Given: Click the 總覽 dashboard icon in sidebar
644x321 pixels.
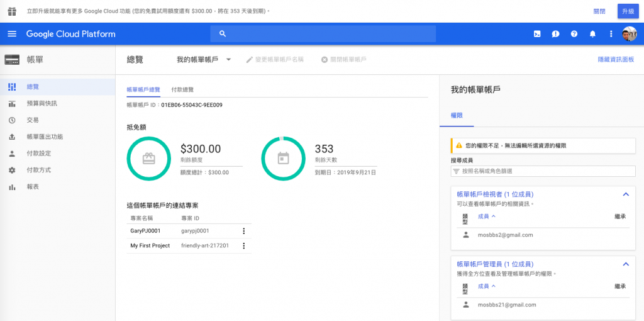Looking at the screenshot, I should point(12,87).
